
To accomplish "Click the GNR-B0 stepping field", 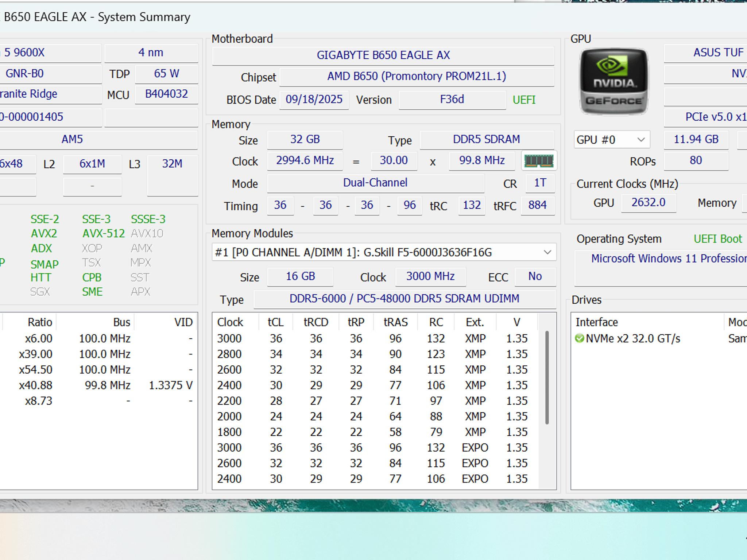I will 51,74.
